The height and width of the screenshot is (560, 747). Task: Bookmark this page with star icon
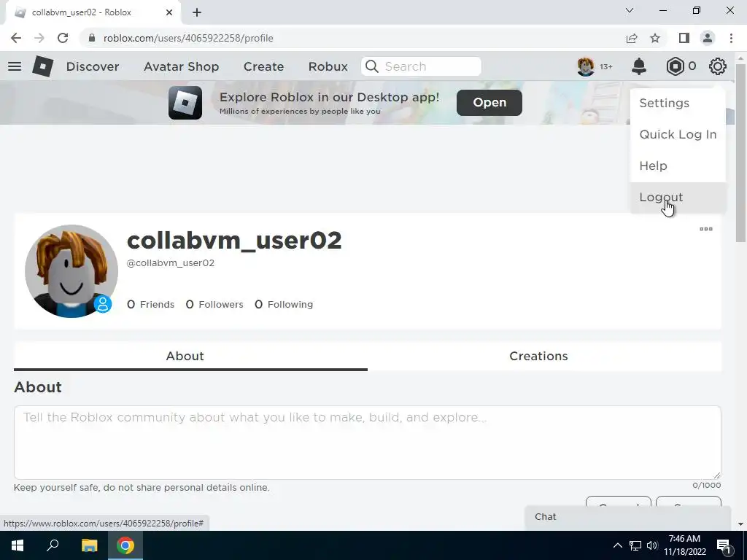tap(655, 38)
